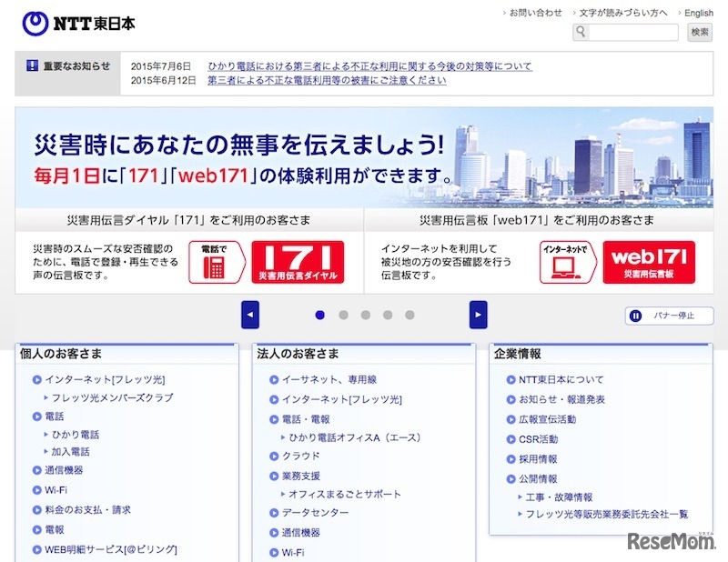Select the fourth carousel dot
The width and height of the screenshot is (728, 562).
[x=388, y=316]
